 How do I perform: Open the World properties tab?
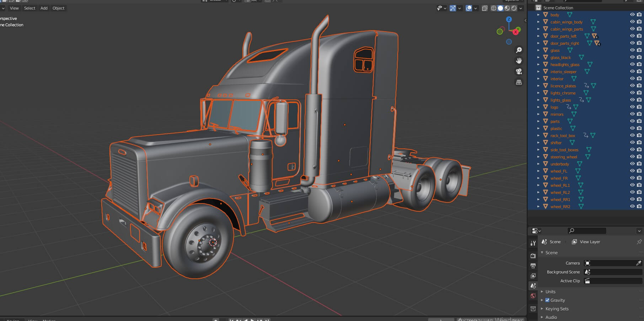[x=533, y=296]
